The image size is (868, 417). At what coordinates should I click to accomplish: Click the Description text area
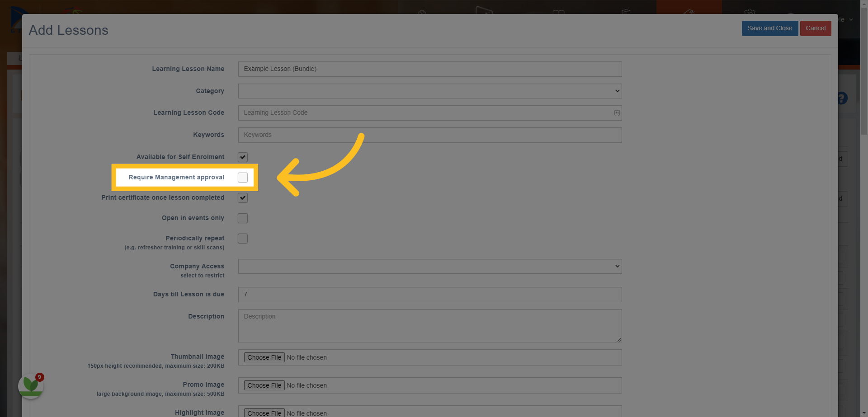430,326
